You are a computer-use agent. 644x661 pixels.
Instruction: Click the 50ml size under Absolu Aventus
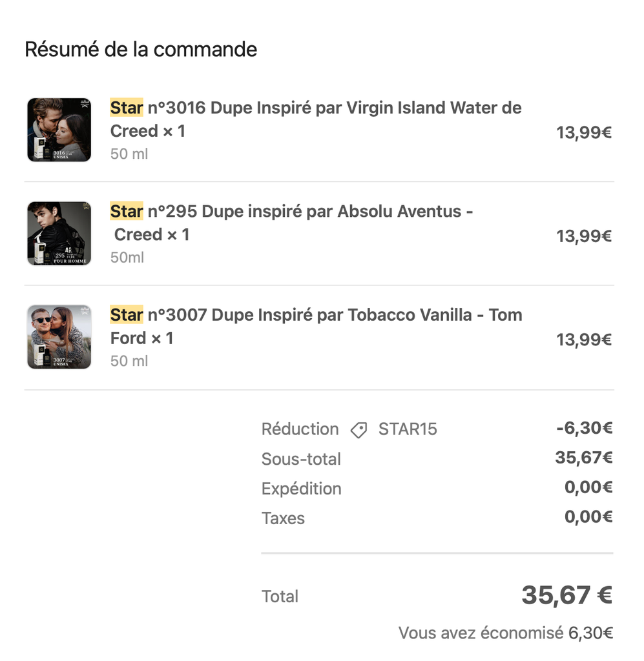(x=127, y=258)
